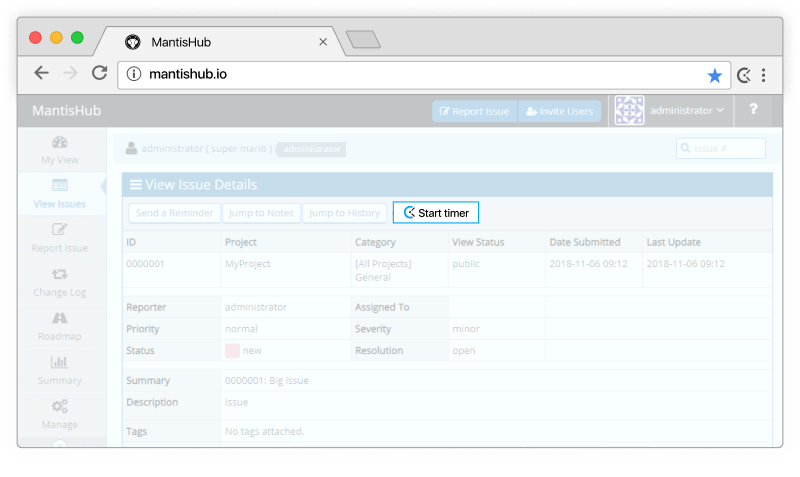
Task: Click administrator ( super mario ) link
Action: (x=207, y=148)
